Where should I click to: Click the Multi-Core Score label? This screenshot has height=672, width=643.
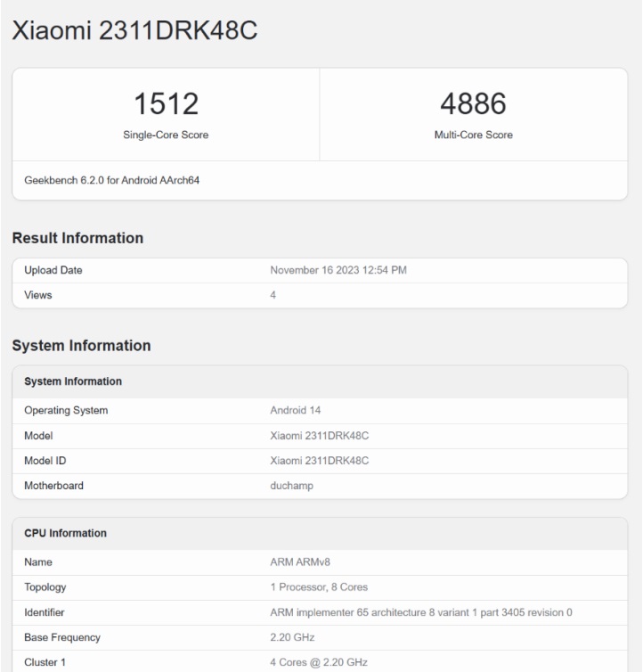pyautogui.click(x=474, y=135)
